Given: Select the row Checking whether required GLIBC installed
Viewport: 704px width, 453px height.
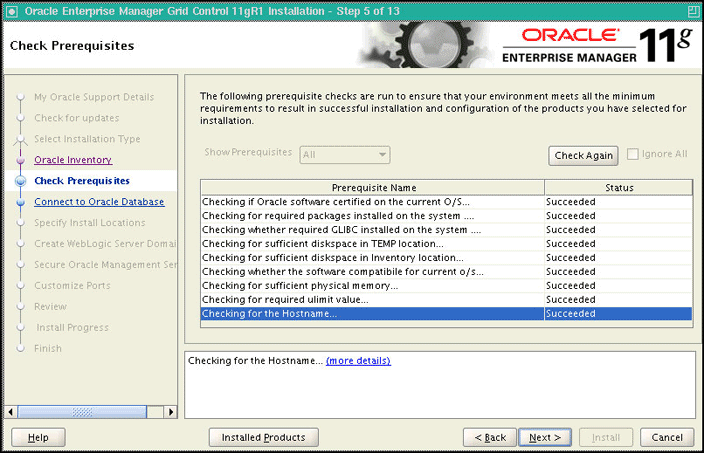Looking at the screenshot, I should click(446, 230).
